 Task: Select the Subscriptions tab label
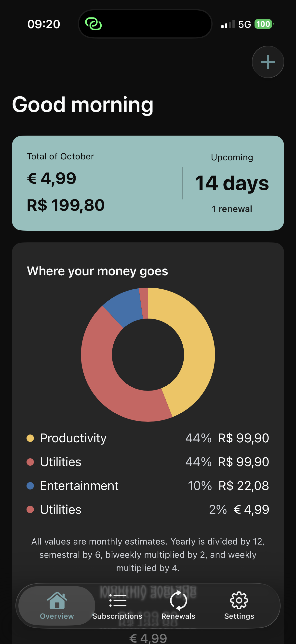click(x=117, y=616)
